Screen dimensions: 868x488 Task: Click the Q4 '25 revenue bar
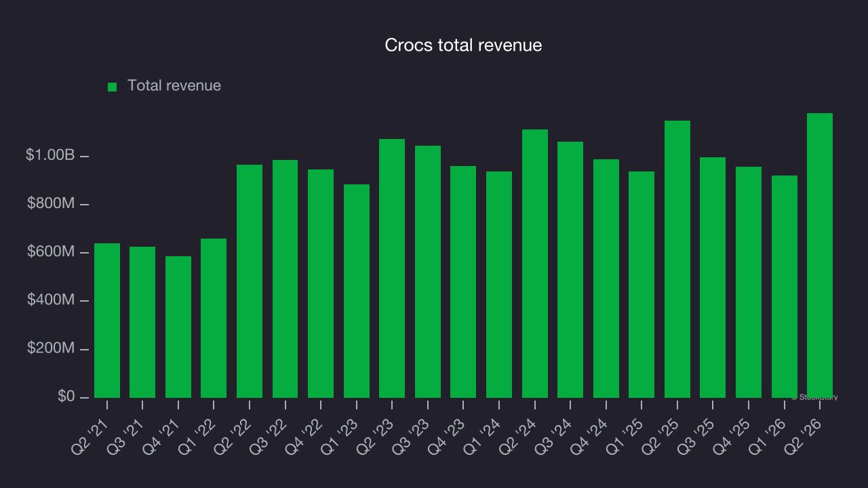coord(749,283)
